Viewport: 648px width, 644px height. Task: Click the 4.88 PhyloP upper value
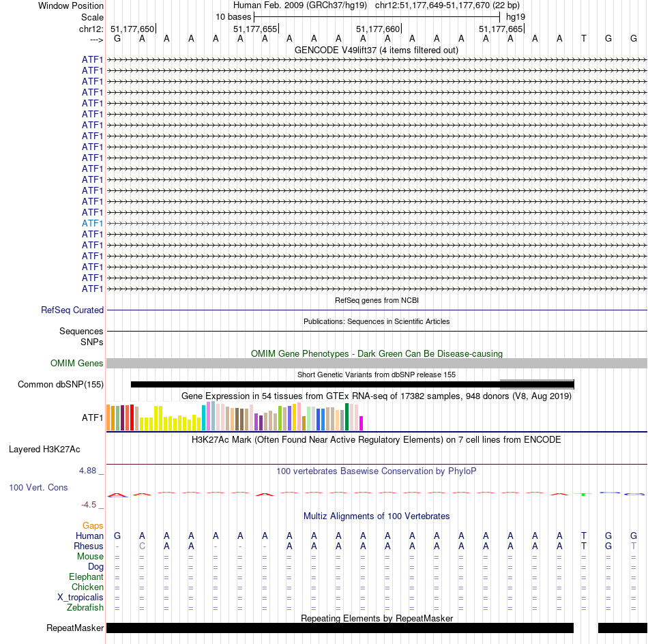87,471
